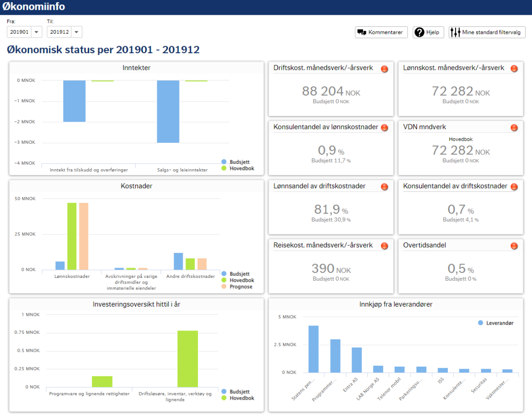Viewport: 532px width, 418px height.
Task: Open Mine standard filtervalg button
Action: point(487,32)
